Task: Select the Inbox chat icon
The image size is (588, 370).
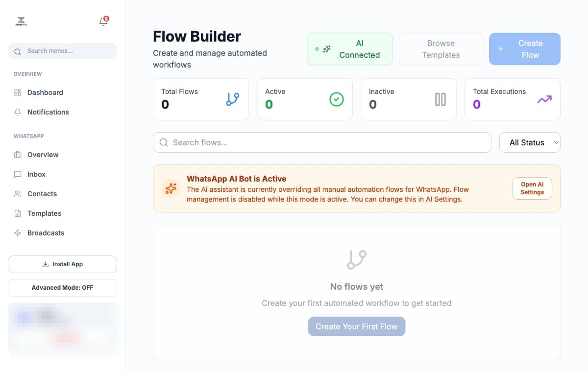Action: tap(18, 174)
